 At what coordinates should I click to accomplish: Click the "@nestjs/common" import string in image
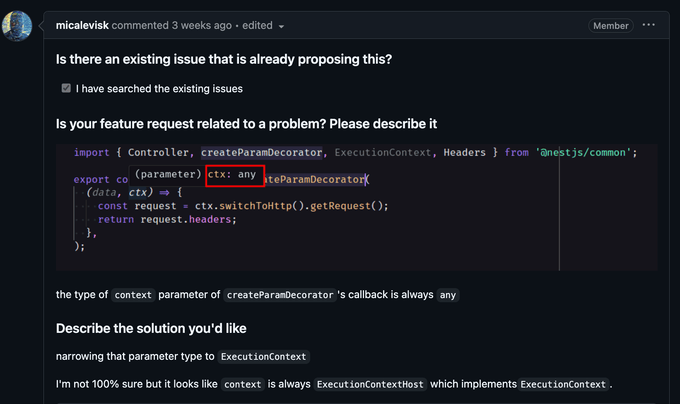click(x=582, y=153)
